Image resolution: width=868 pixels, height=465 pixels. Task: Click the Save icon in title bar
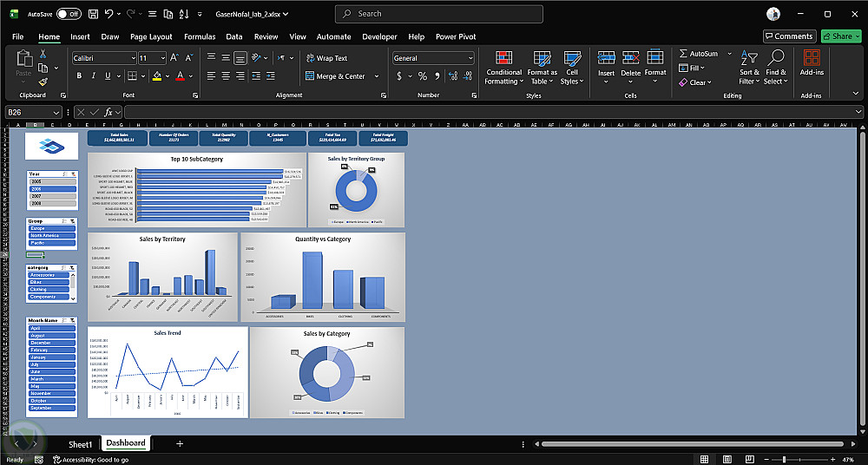coord(93,14)
